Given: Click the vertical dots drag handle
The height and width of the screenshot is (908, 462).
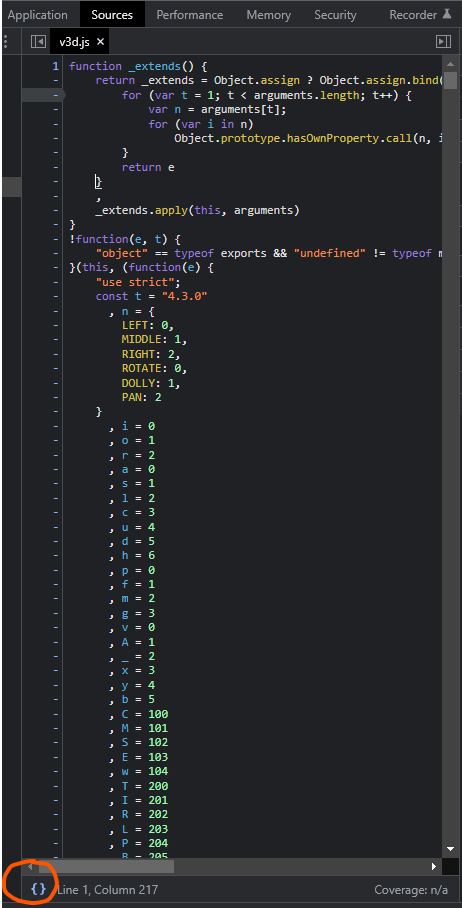Looking at the screenshot, I should click(5, 42).
